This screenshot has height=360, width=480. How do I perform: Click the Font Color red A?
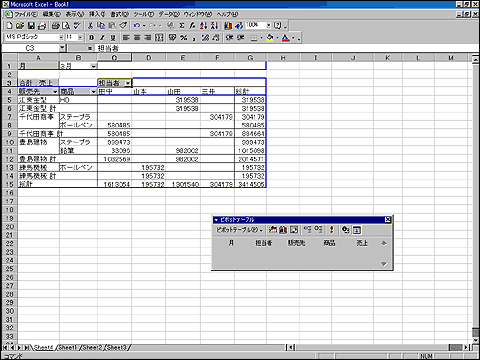(x=286, y=38)
